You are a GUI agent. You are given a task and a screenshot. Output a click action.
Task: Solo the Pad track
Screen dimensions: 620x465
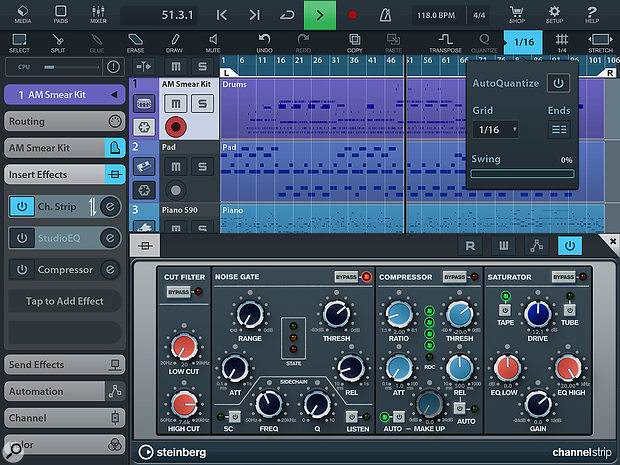coord(202,166)
